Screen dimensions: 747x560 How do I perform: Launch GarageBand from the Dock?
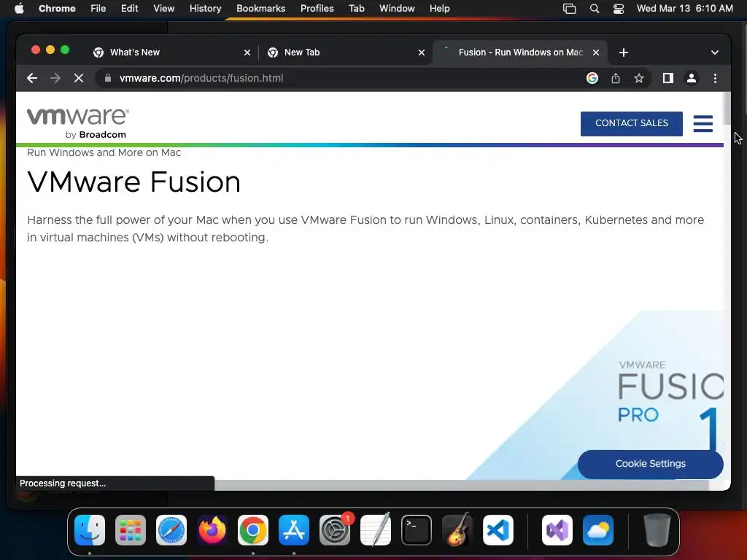click(x=457, y=530)
